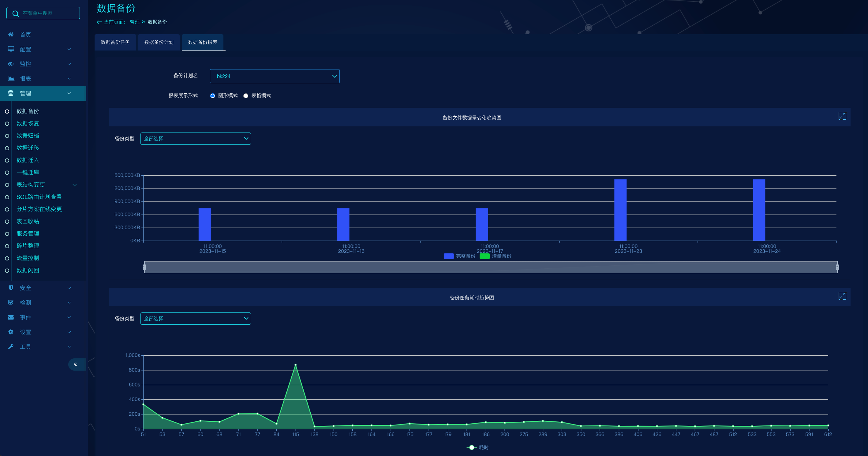Expand the 备份任务耗时趋势图 chart to fullscreen
Image resolution: width=868 pixels, height=456 pixels.
(842, 296)
